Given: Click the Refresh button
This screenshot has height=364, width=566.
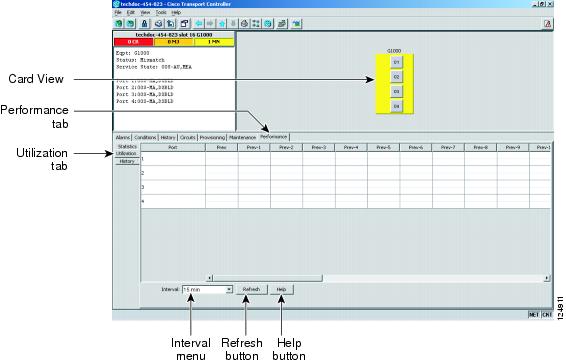Looking at the screenshot, I should click(251, 289).
